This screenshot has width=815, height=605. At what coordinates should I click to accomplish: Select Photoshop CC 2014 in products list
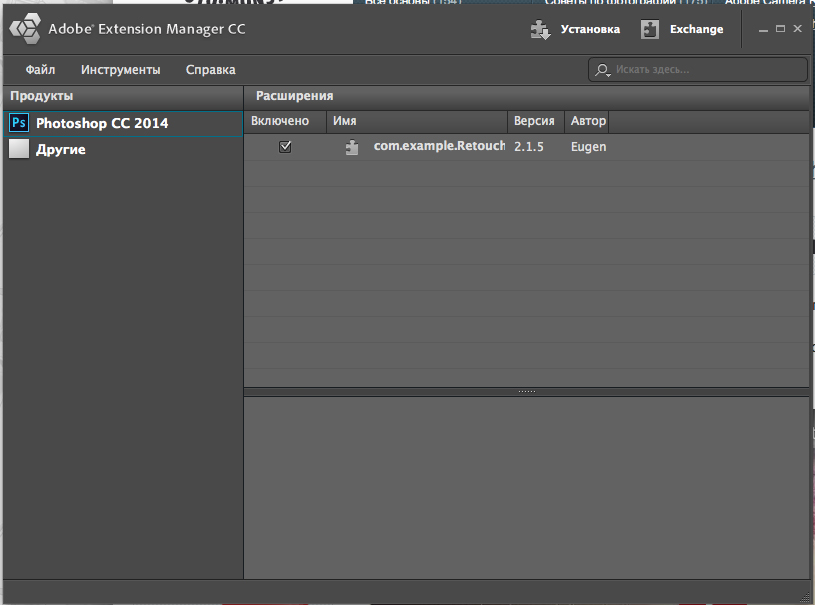click(123, 124)
